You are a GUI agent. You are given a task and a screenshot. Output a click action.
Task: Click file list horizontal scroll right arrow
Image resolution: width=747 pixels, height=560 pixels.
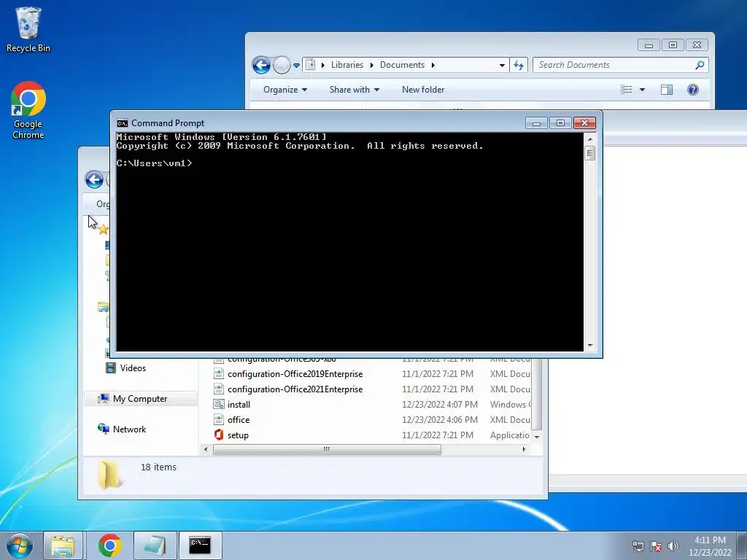tap(524, 449)
